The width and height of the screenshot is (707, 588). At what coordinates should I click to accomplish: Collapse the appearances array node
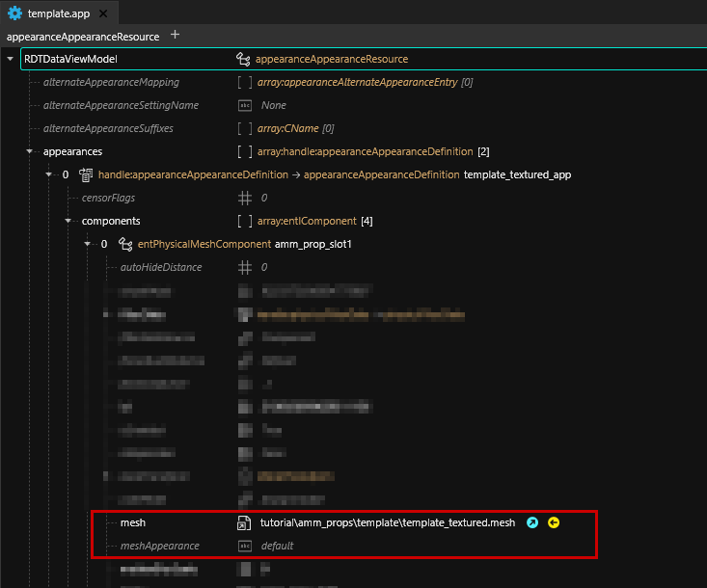[30, 151]
